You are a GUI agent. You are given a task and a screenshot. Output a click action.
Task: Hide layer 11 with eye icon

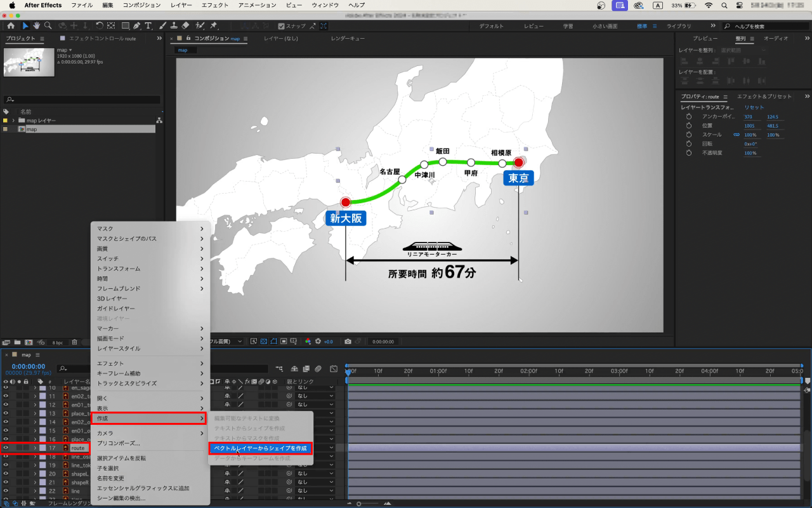coord(6,396)
